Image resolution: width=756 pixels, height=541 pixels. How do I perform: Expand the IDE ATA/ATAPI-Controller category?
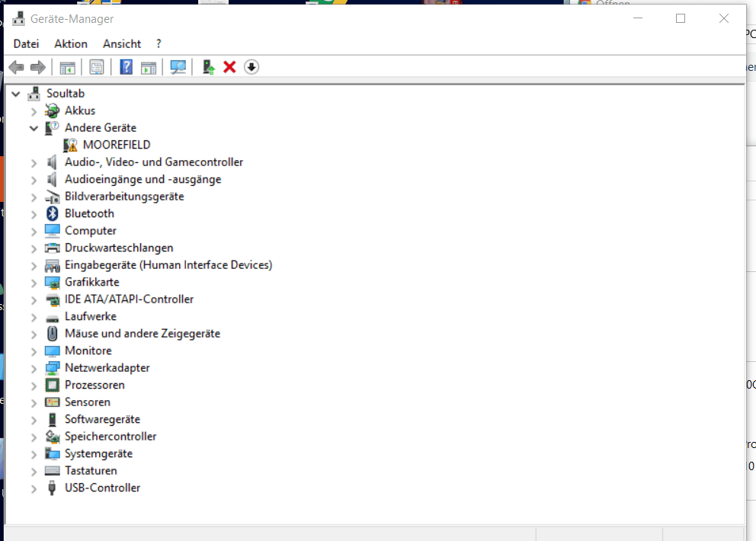click(34, 300)
